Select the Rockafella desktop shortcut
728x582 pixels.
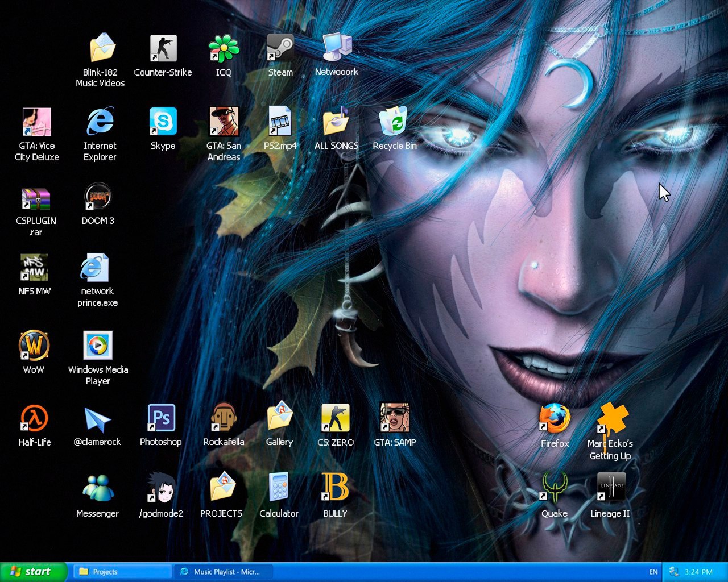tap(224, 418)
